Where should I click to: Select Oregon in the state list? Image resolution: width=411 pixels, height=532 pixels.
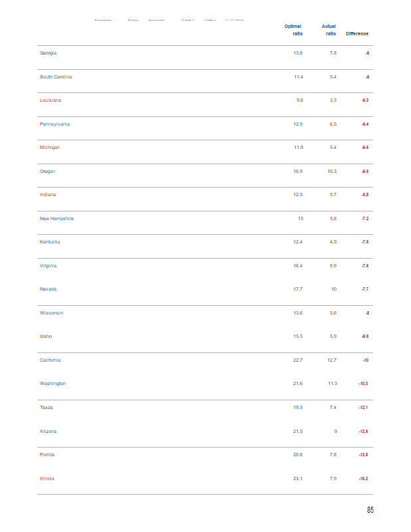[x=48, y=171]
